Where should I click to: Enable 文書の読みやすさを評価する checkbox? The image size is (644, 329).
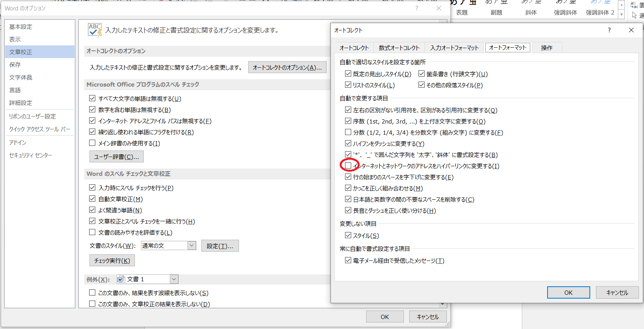click(92, 232)
